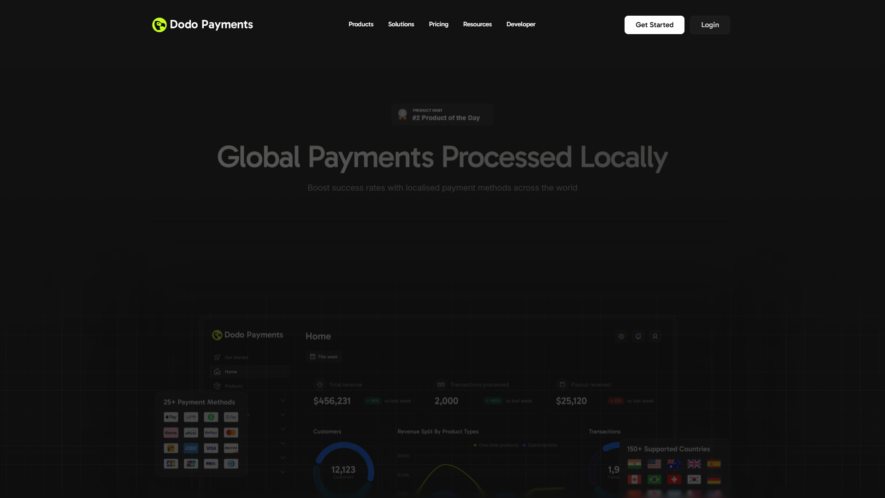This screenshot has width=885, height=498.
Task: Click the Customers donut chart ring
Action: [x=344, y=470]
